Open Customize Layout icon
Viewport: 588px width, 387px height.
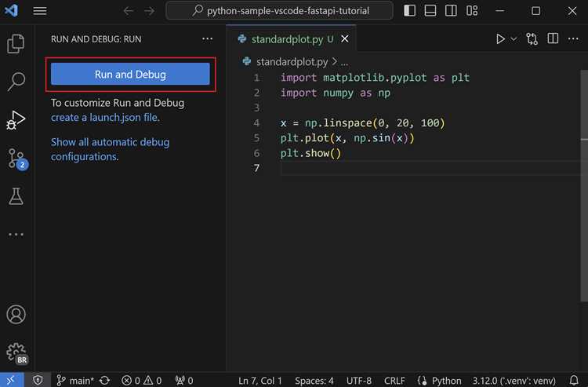click(x=472, y=10)
